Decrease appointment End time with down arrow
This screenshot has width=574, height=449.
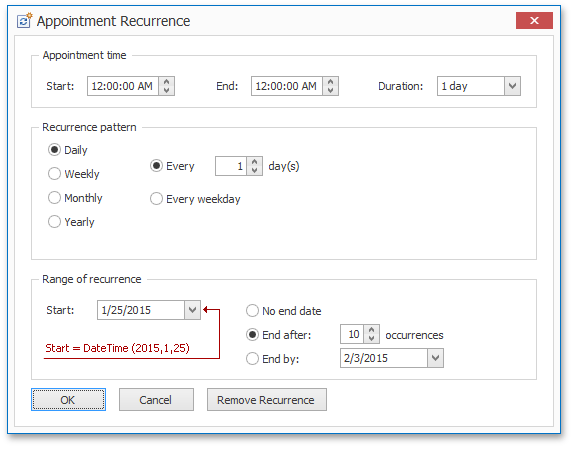[x=331, y=90]
